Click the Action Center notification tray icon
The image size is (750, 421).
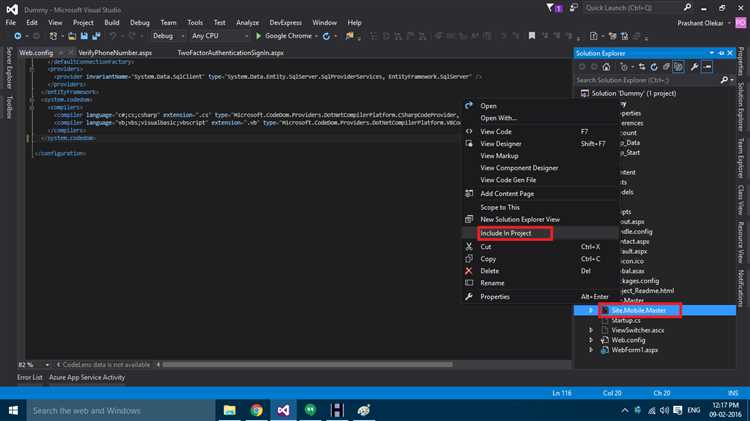click(677, 410)
